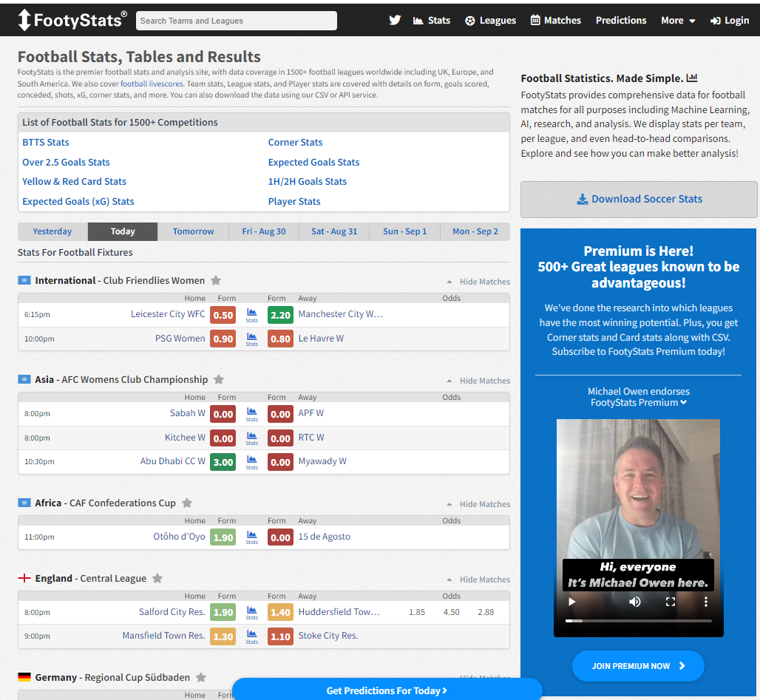The width and height of the screenshot is (760, 700).
Task: Star the England Central League
Action: click(157, 578)
